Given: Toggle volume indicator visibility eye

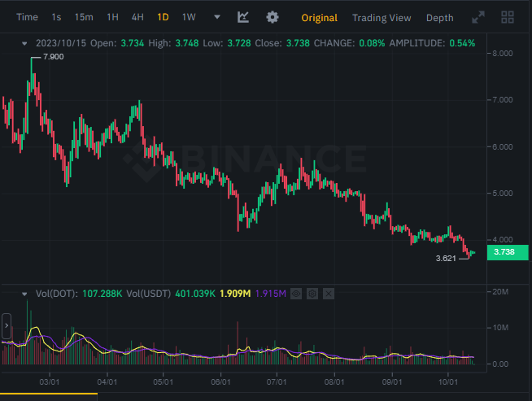Looking at the screenshot, I should click(296, 294).
